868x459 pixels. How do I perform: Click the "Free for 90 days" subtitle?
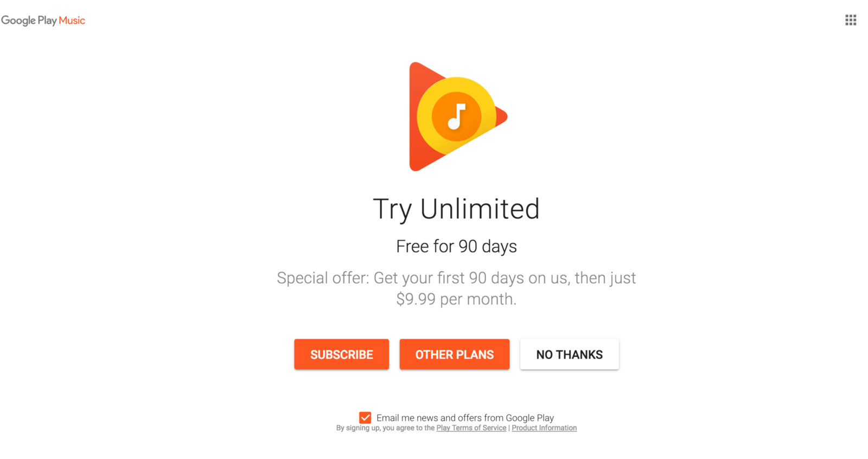click(456, 247)
